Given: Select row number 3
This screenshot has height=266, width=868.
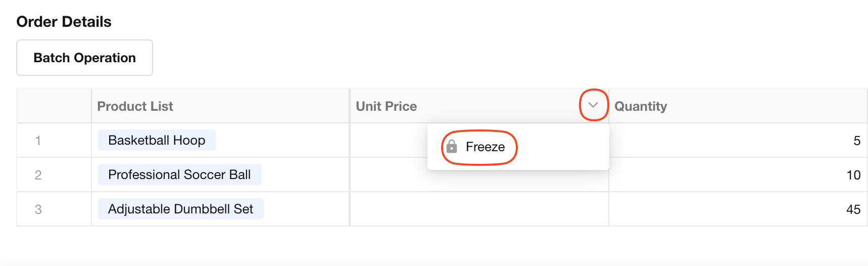Looking at the screenshot, I should (38, 209).
